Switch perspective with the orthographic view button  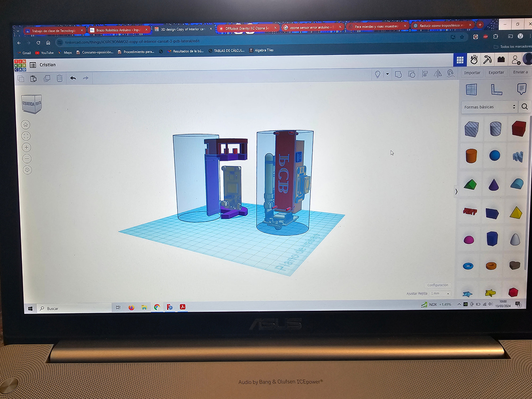27,170
